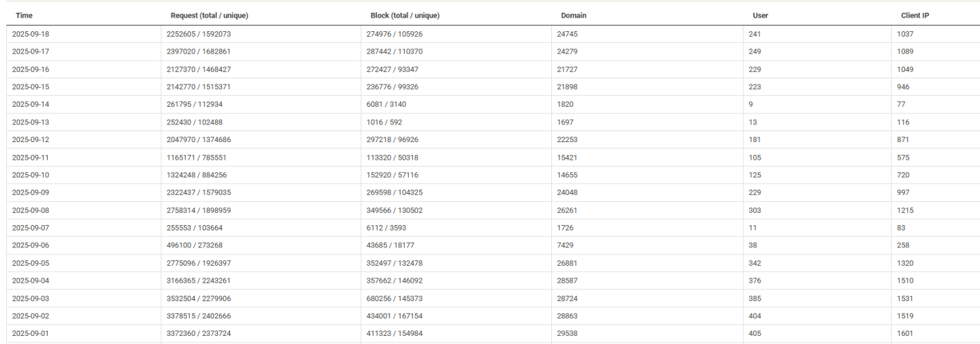The height and width of the screenshot is (344, 980).
Task: Click the User column header
Action: click(760, 16)
